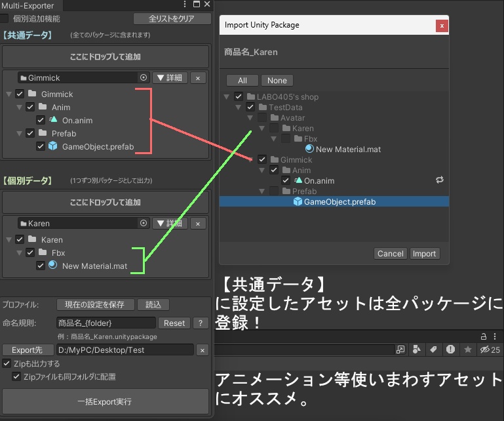Uncheck the GameObject.prefab checkbox
504x421 pixels.
tap(41, 146)
